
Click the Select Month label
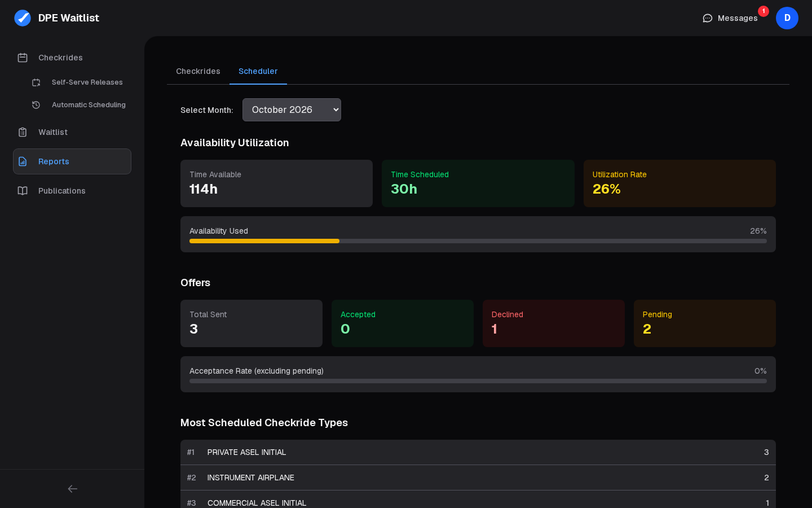pyautogui.click(x=207, y=110)
